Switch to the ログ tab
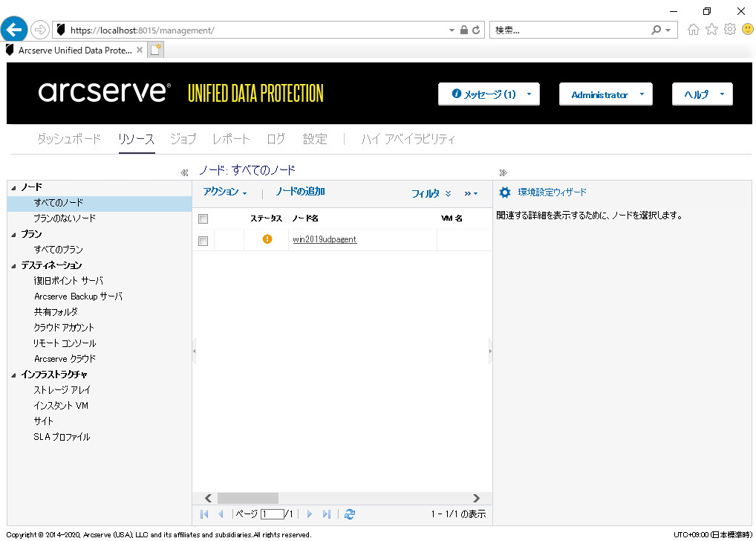The width and height of the screenshot is (756, 541). pyautogui.click(x=276, y=139)
